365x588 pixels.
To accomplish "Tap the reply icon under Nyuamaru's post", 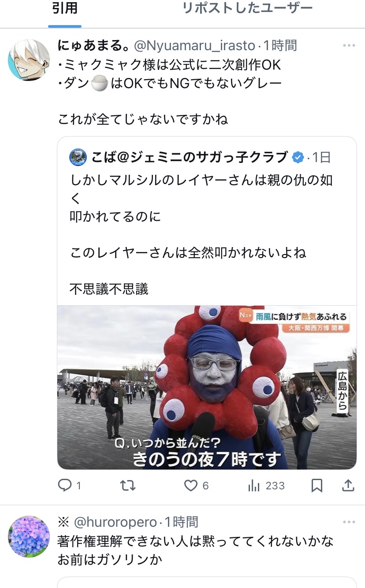I will click(65, 485).
